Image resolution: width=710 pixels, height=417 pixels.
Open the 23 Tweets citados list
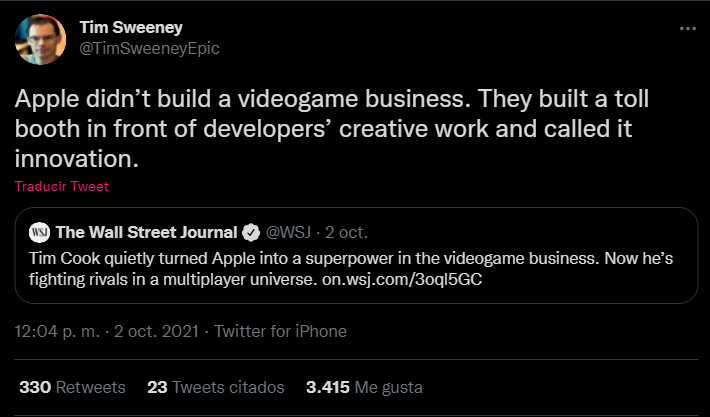click(x=215, y=386)
